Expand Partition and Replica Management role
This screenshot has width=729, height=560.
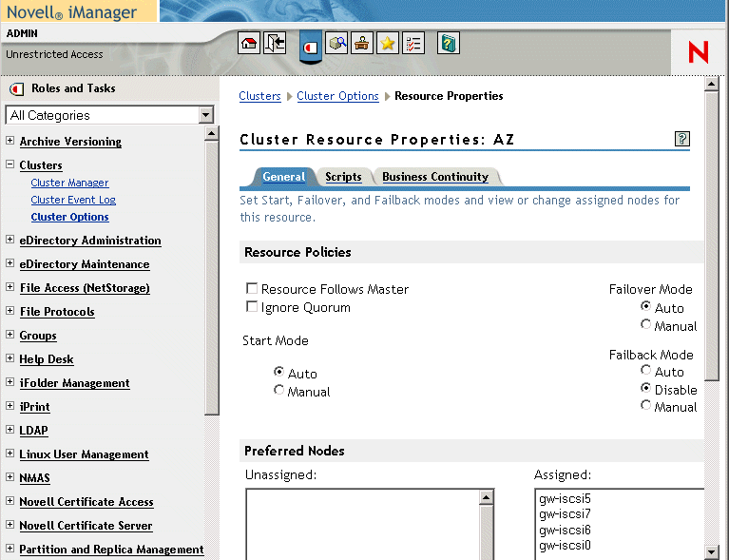click(10, 548)
